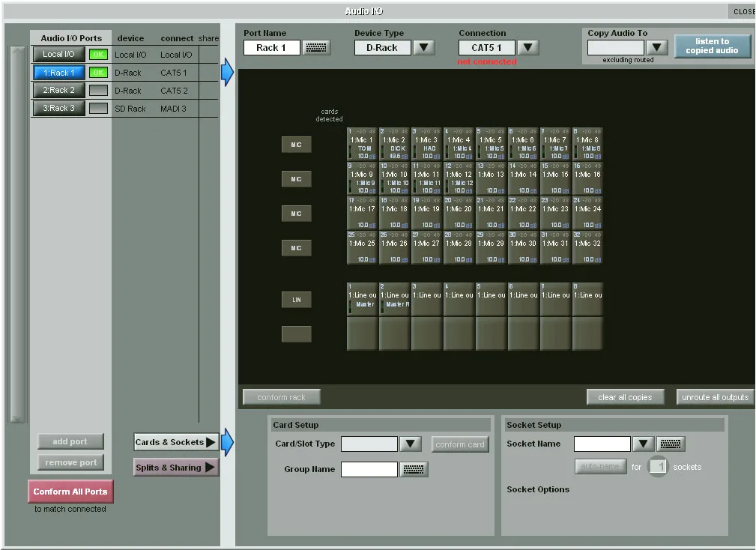The height and width of the screenshot is (550, 756).
Task: Select socket 1:Mic 1 labelled TOM
Action: point(362,144)
